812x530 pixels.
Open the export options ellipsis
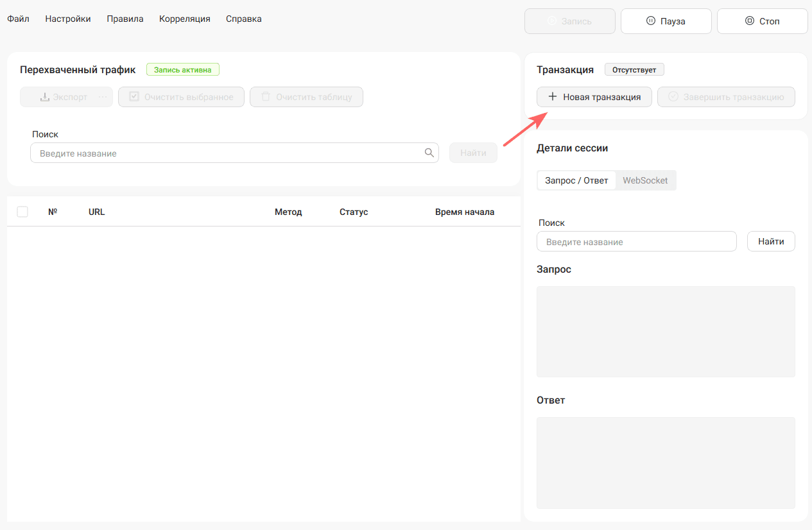pyautogui.click(x=103, y=97)
